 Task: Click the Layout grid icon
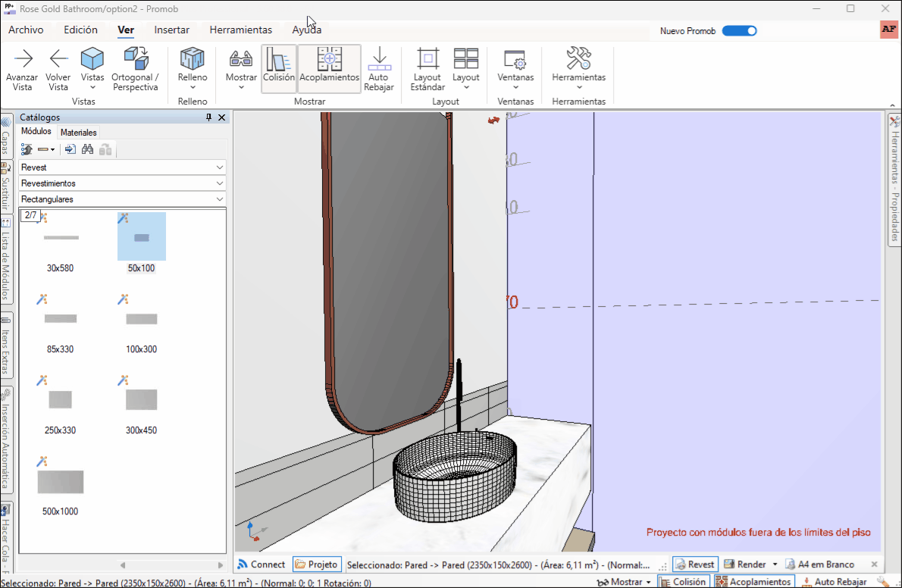pyautogui.click(x=466, y=58)
